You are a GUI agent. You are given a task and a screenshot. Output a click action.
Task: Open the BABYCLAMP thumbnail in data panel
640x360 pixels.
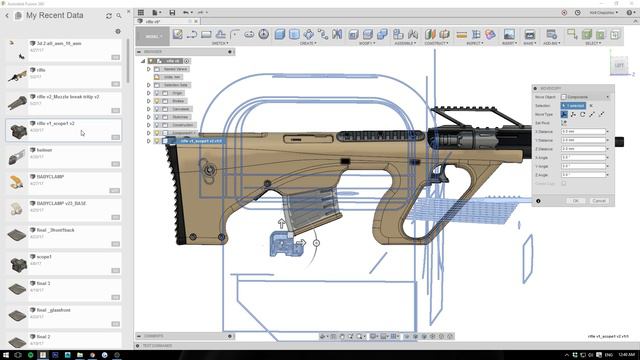coord(17,182)
